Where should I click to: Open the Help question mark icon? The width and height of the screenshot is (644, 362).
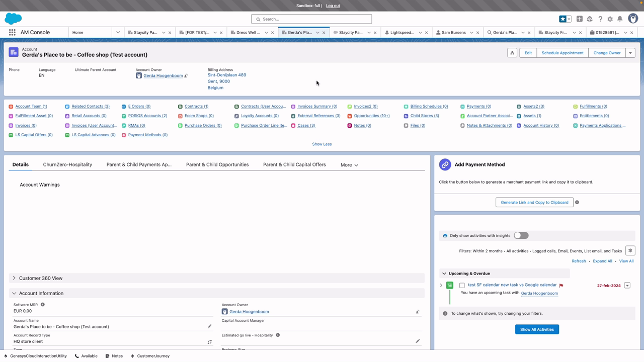coord(600,19)
